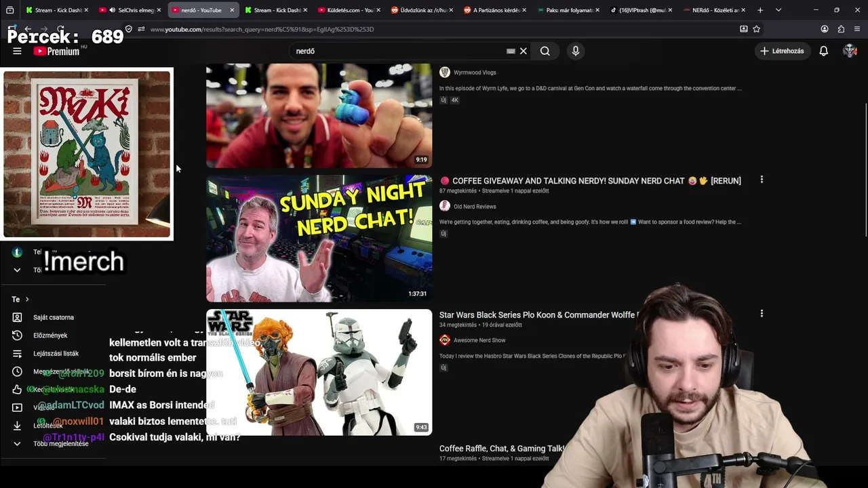This screenshot has height=488, width=868.
Task: Switch to the NERdő - Közéleti tab
Action: (714, 10)
